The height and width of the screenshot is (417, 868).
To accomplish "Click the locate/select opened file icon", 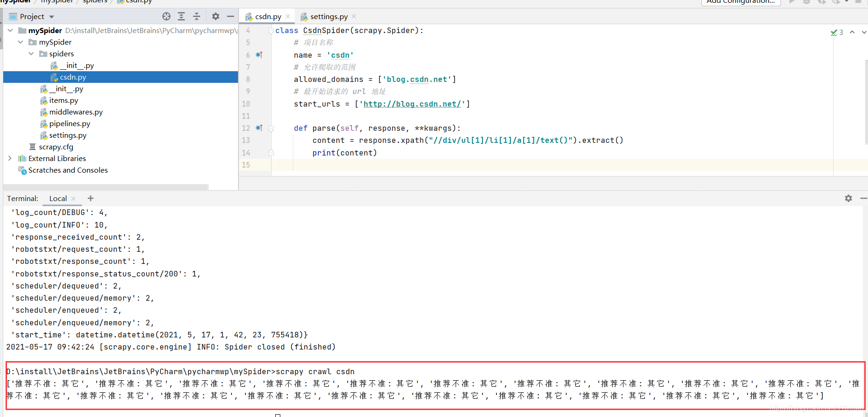I will (166, 16).
